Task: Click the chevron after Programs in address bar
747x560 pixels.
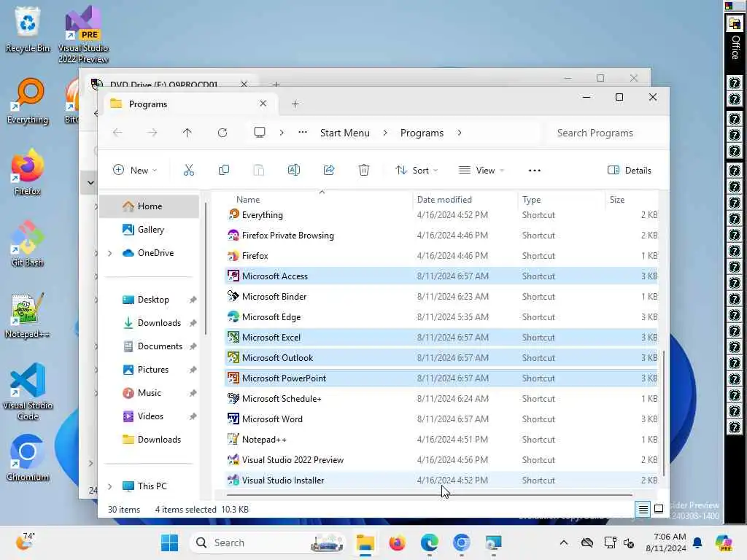Action: click(460, 133)
